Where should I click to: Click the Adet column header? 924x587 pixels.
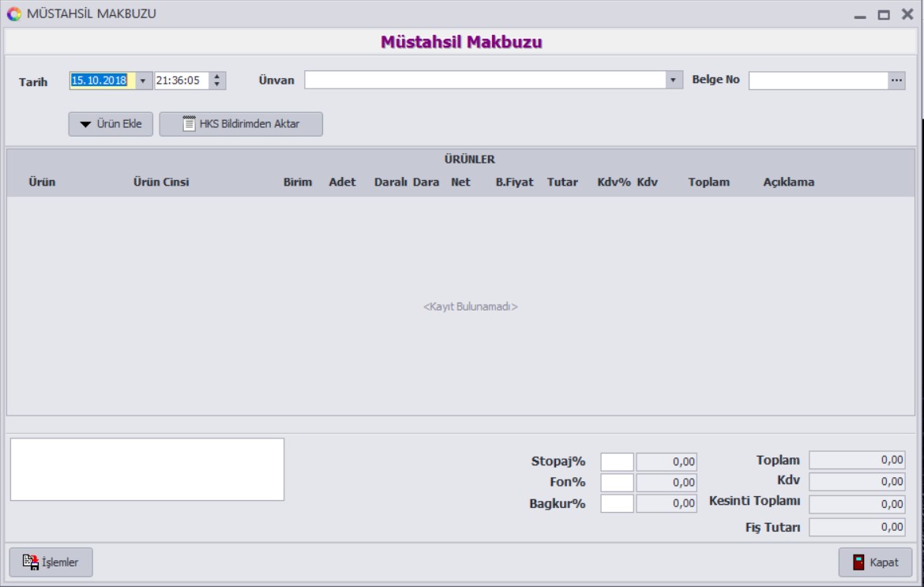coord(343,182)
